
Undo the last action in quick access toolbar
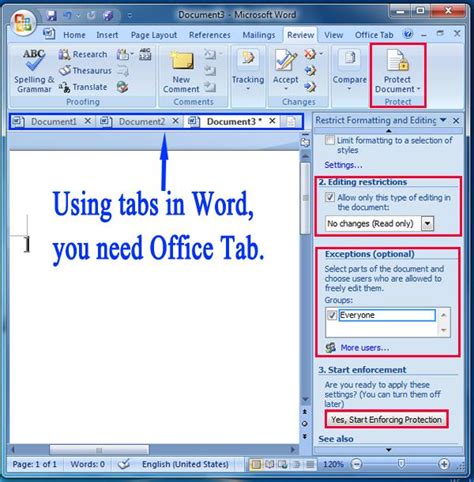[x=68, y=15]
